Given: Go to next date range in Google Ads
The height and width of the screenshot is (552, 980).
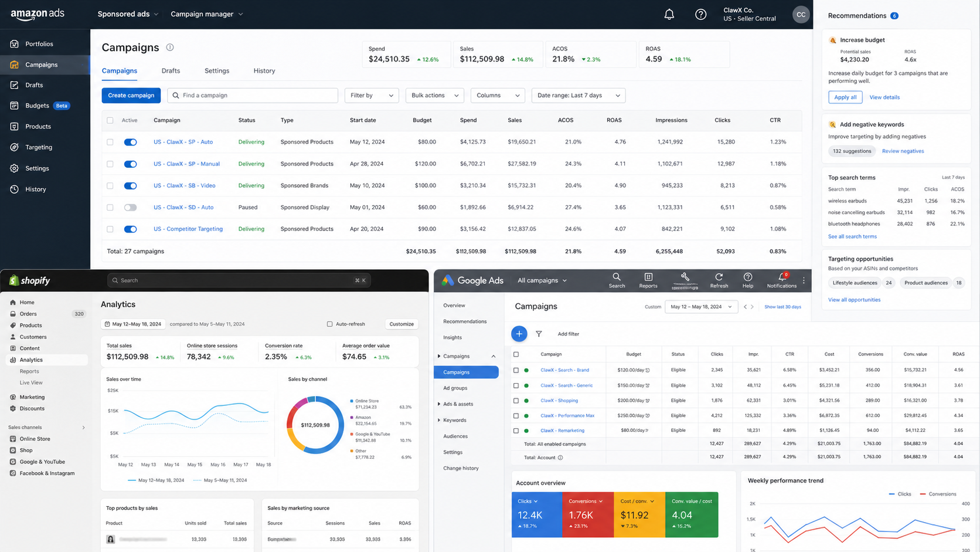Looking at the screenshot, I should [x=752, y=307].
